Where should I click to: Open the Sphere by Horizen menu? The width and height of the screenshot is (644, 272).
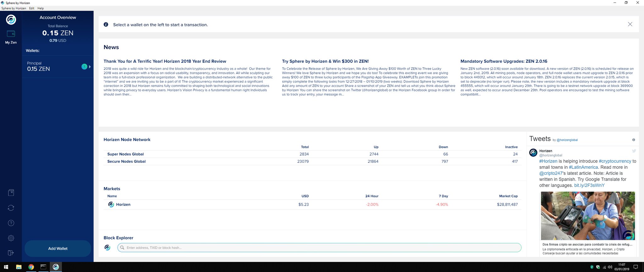14,8
